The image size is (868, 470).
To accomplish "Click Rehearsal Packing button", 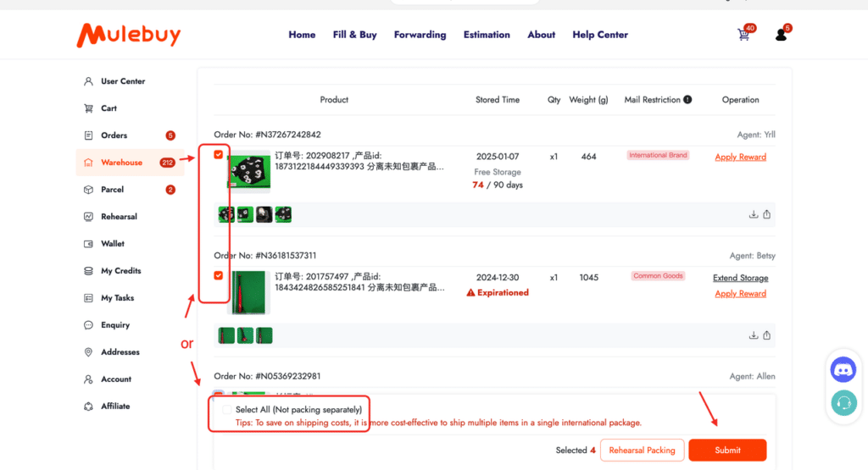I will pyautogui.click(x=643, y=450).
